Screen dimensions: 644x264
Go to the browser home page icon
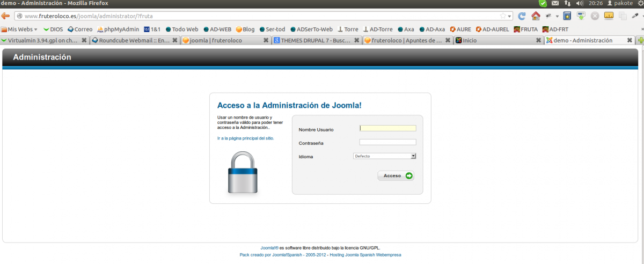[536, 16]
